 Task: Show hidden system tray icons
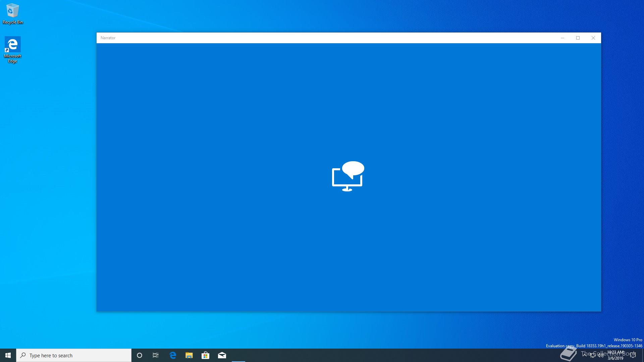coord(585,355)
